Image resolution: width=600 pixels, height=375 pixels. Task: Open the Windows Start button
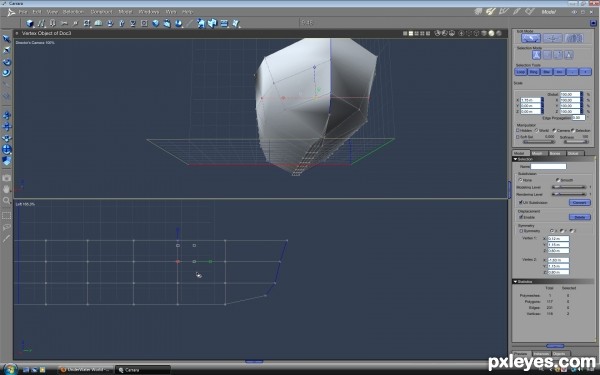point(10,369)
